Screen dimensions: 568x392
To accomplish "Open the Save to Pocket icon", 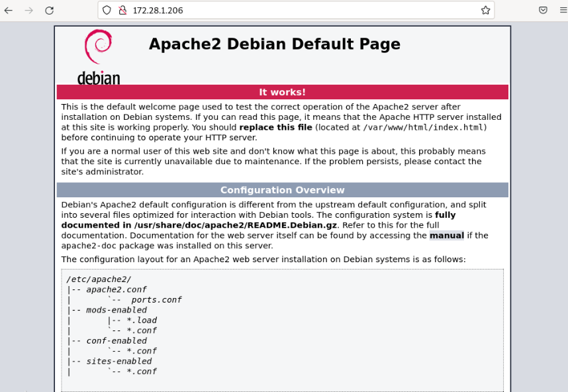I will (x=543, y=10).
